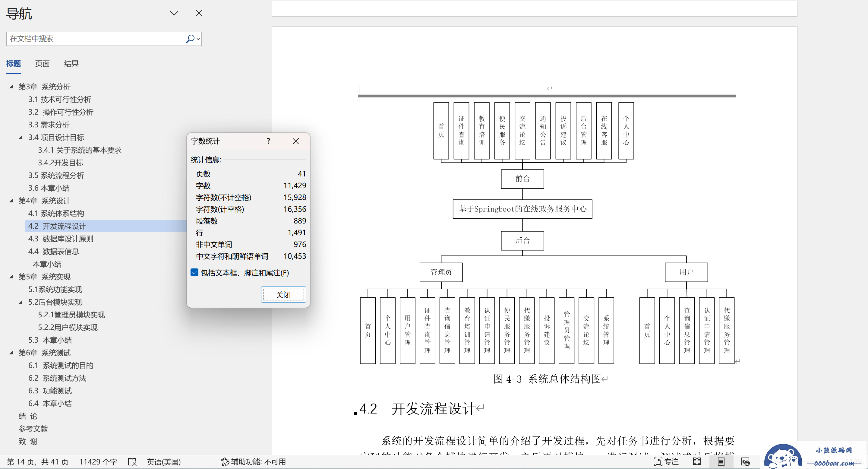The width and height of the screenshot is (868, 469).
Task: Close the 字数统计 dialog with X
Action: pos(295,141)
